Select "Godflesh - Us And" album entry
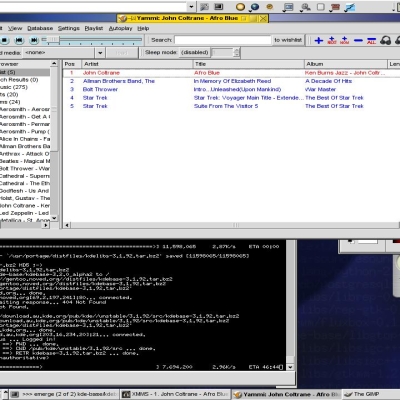Viewport: 400px width, 400px height. (25, 191)
